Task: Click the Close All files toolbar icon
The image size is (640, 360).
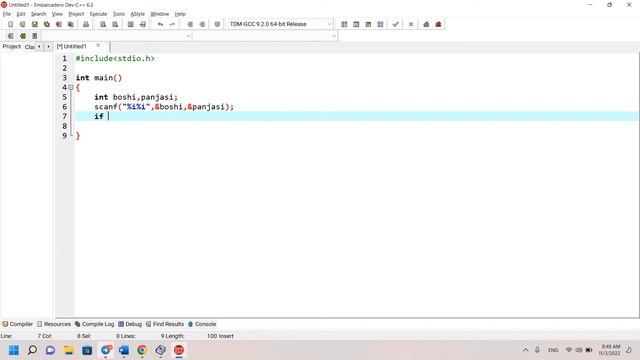Action: click(x=71, y=24)
